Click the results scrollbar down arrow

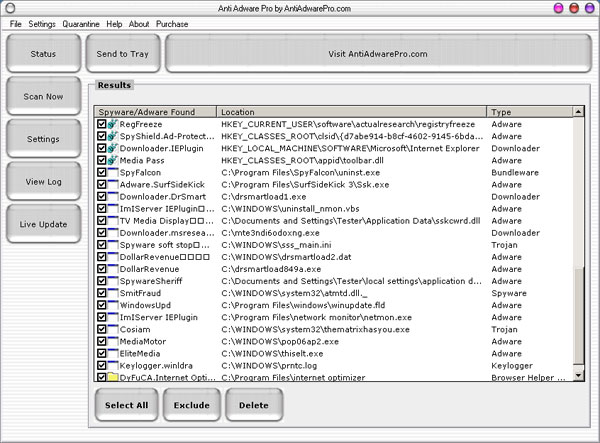pos(578,375)
